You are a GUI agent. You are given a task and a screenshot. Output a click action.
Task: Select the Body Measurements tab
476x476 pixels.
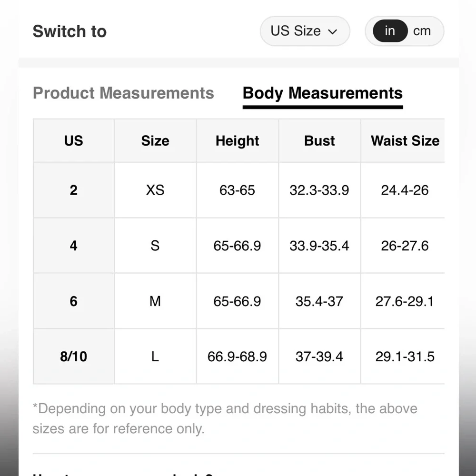click(x=322, y=93)
